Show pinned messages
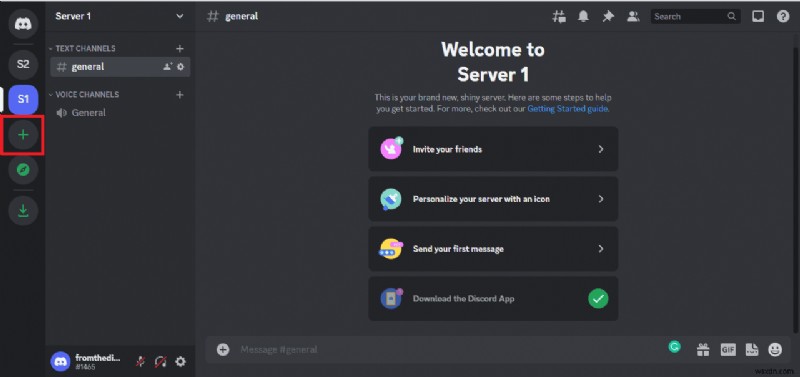The height and width of the screenshot is (377, 800). coord(608,16)
